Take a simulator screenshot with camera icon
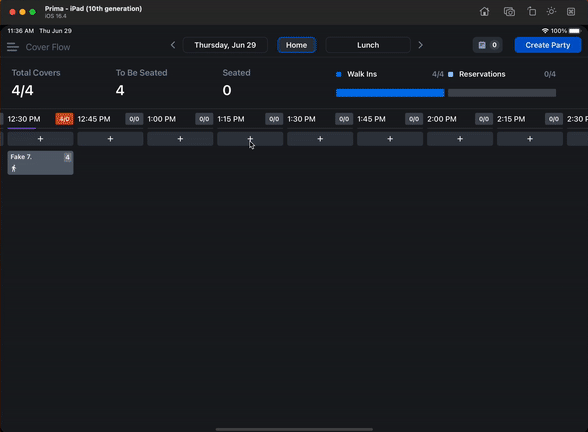Viewport: 588px width, 432px height. coord(509,12)
